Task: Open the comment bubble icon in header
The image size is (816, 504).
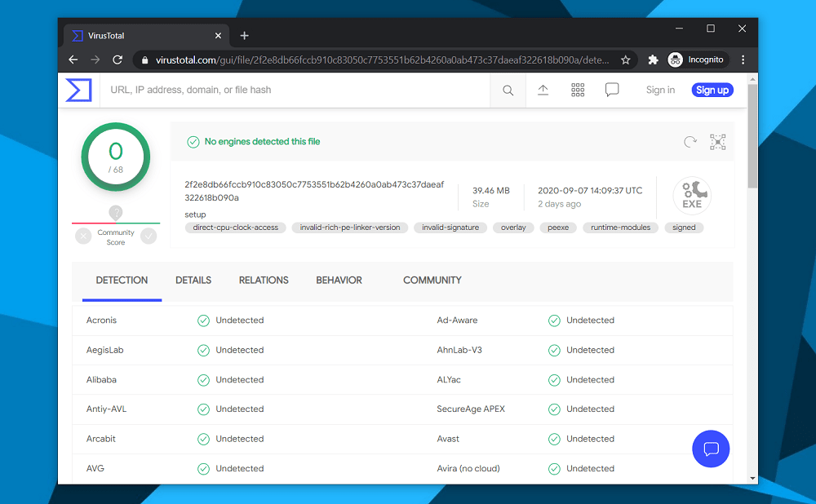Action: click(612, 90)
